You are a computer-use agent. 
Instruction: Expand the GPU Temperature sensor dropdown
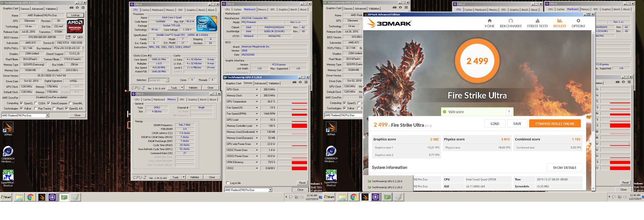(x=257, y=102)
